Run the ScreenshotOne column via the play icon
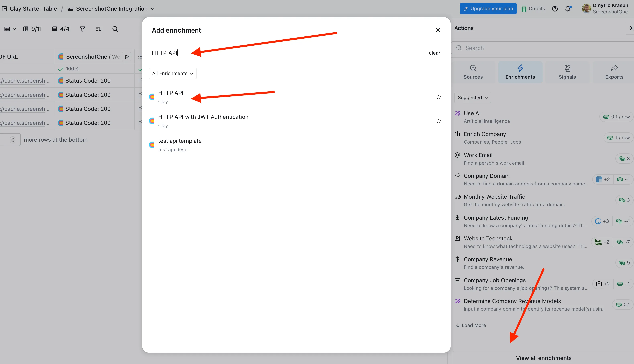The height and width of the screenshot is (364, 634). point(126,57)
